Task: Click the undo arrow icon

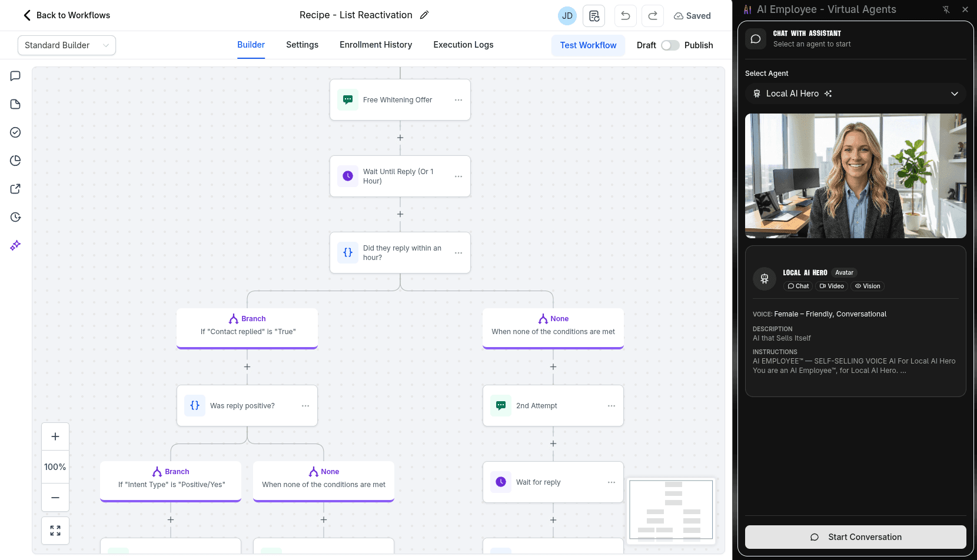Action: tap(625, 16)
